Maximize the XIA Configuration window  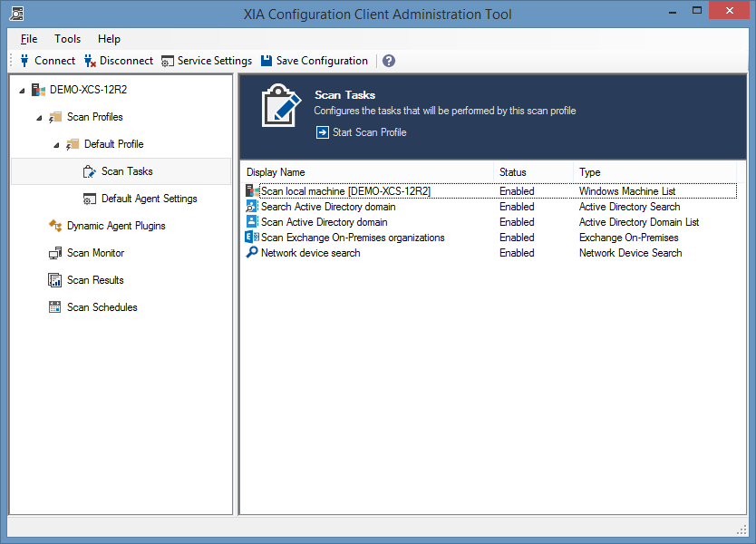pyautogui.click(x=697, y=10)
